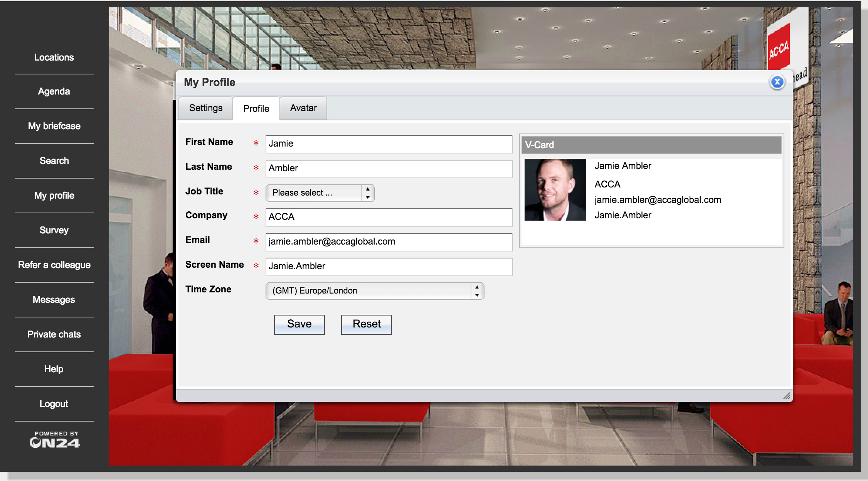Reset the profile form
868x481 pixels.
tap(366, 324)
